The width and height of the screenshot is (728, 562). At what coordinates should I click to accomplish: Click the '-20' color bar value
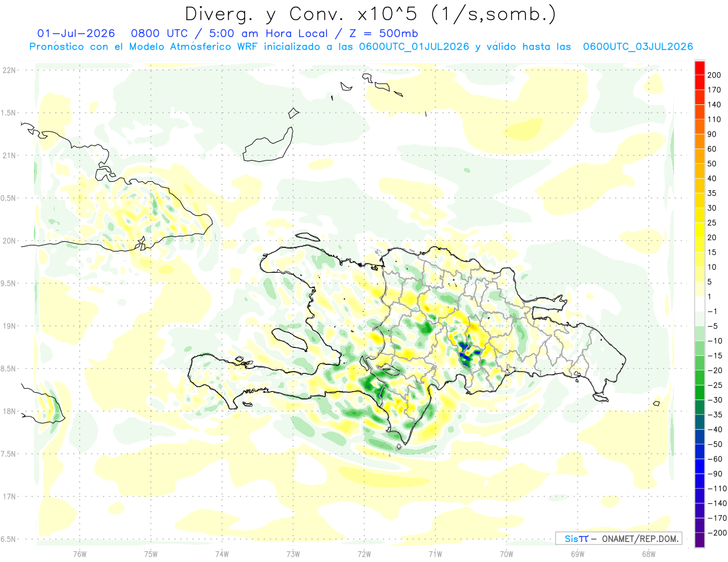(715, 370)
